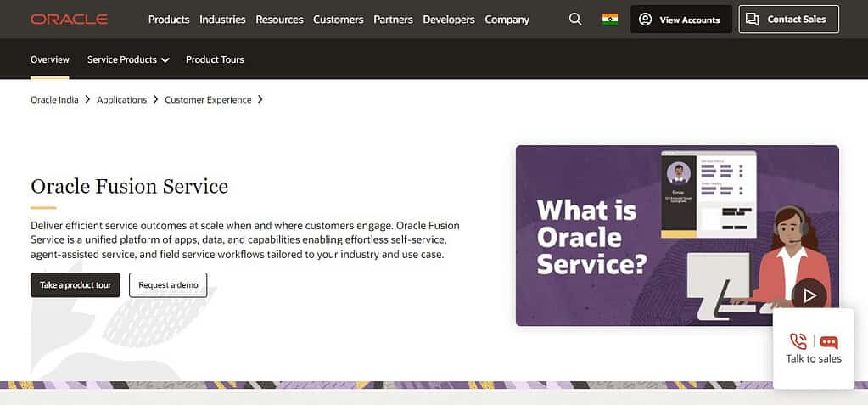
Task: Expand the Service Products dropdown
Action: coord(128,59)
